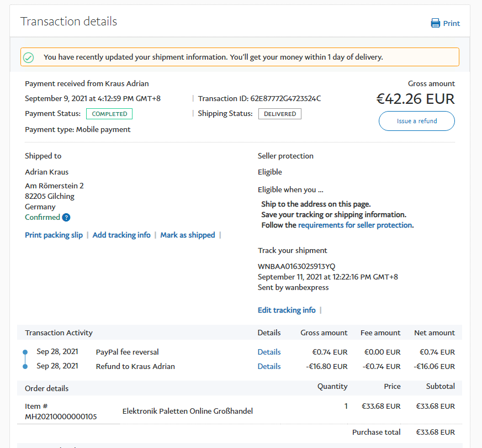Click the printer icon
482x448 pixels.
pyautogui.click(x=436, y=23)
